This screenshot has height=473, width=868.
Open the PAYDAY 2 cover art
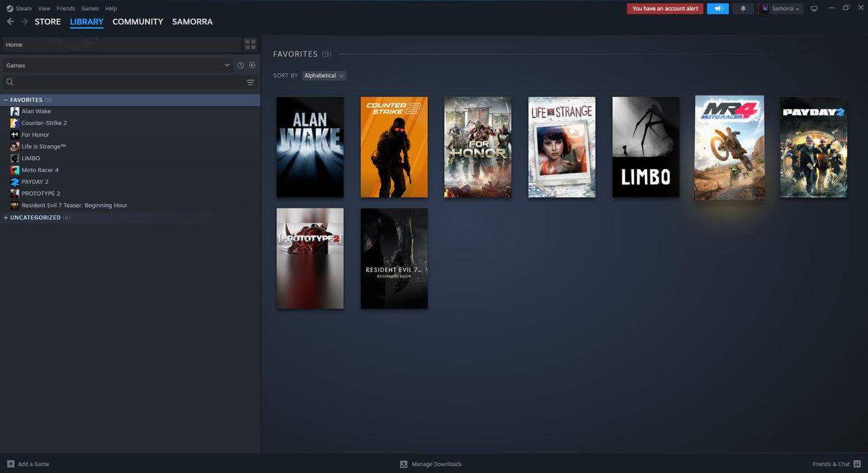814,147
